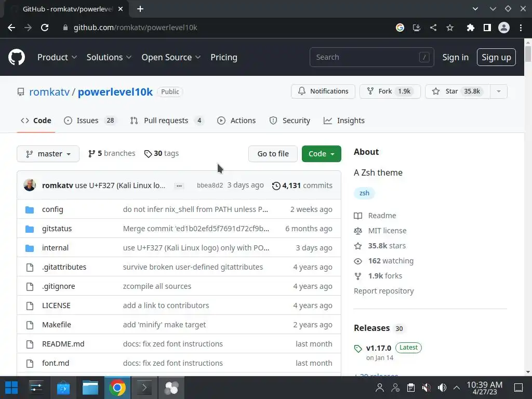
Task: Click the LICENSE file icon
Action: [30, 305]
